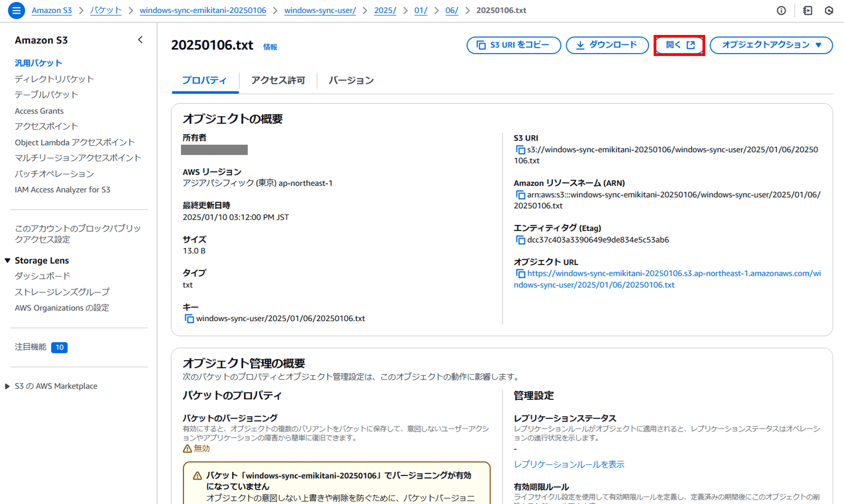This screenshot has height=504, width=844.
Task: Open the object URL hyperlink
Action: pyautogui.click(x=667, y=279)
